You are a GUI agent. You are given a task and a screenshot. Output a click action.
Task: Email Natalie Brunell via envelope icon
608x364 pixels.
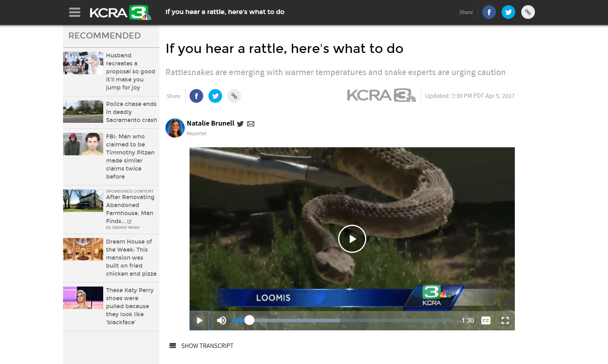251,124
